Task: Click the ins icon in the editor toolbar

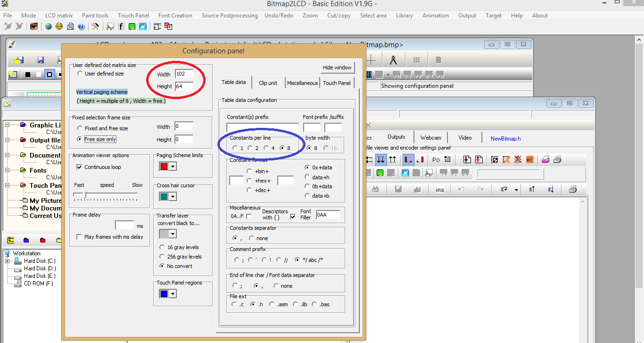Action: (440, 189)
